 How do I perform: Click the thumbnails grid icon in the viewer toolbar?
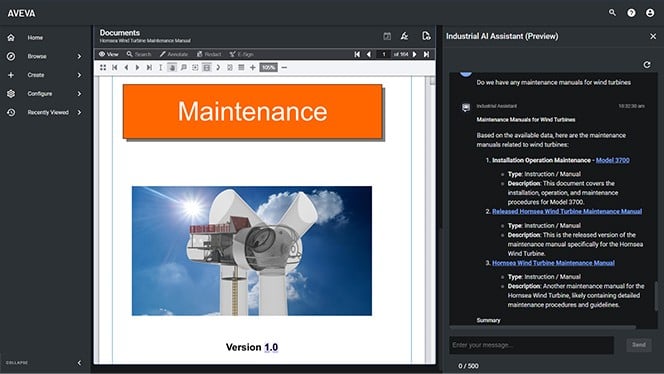(103, 67)
